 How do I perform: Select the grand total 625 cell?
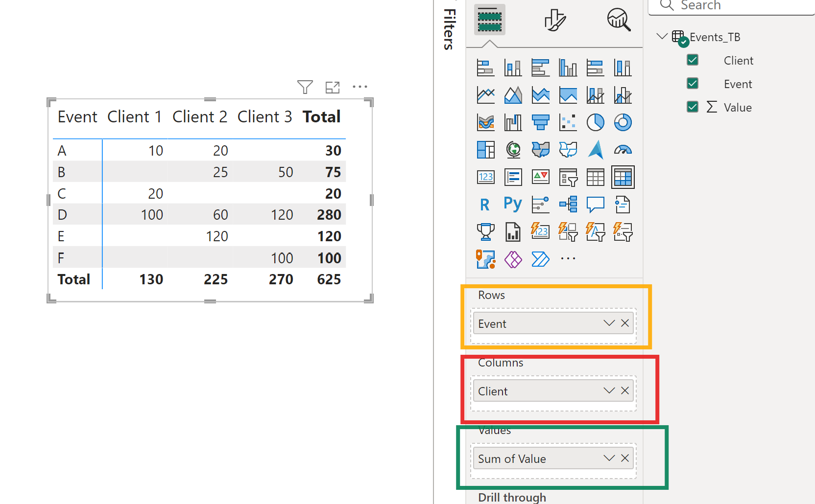[329, 279]
